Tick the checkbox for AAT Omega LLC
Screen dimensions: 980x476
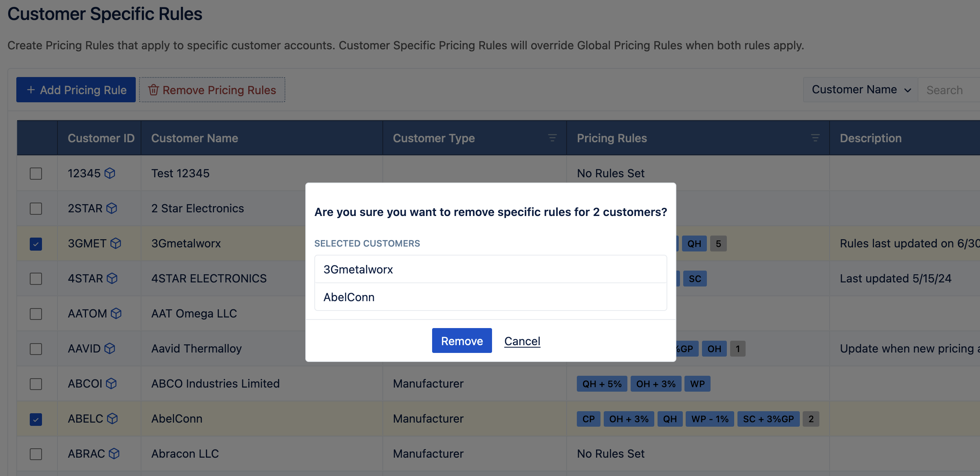36,314
